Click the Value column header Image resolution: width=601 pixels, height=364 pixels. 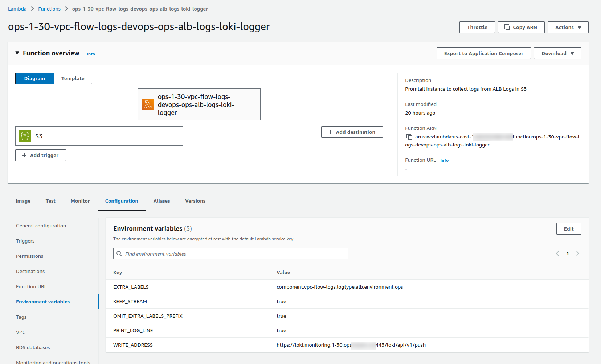[283, 272]
